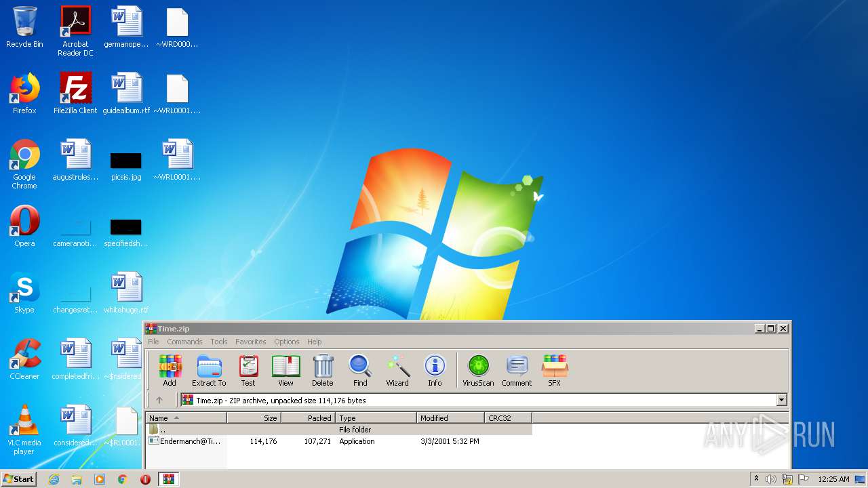
Task: Click Internet Explorer in the taskbar
Action: pos(54,479)
